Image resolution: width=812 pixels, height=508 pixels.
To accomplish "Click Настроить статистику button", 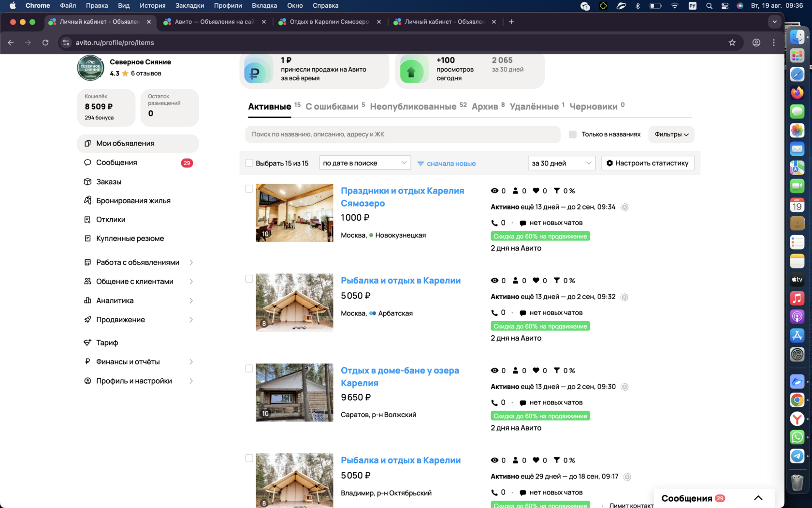I will 648,163.
